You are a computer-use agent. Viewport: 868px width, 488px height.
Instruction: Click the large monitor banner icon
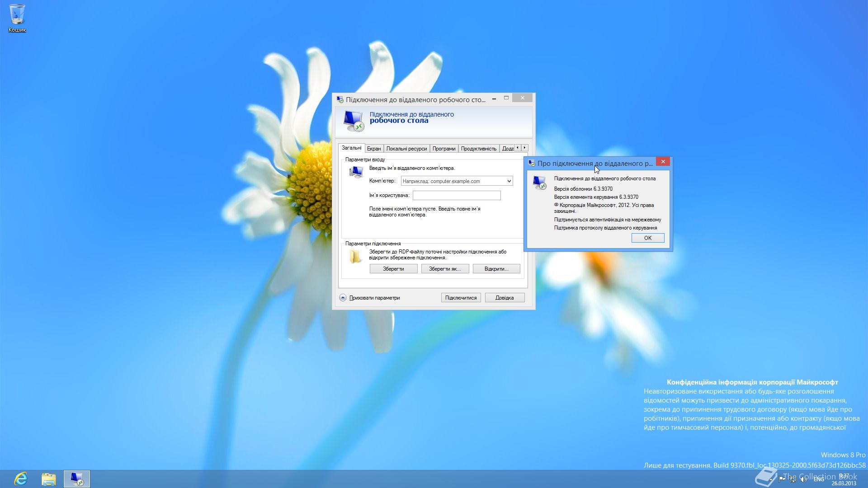(353, 120)
